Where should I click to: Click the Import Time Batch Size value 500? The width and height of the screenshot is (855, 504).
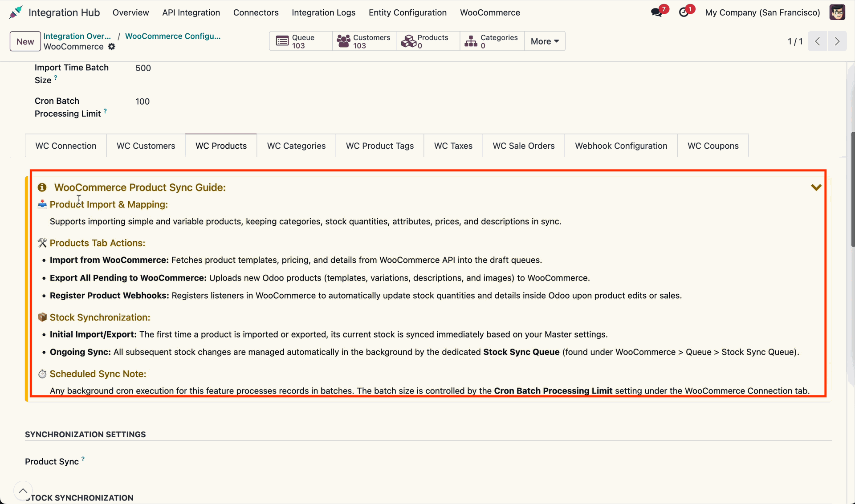point(143,68)
